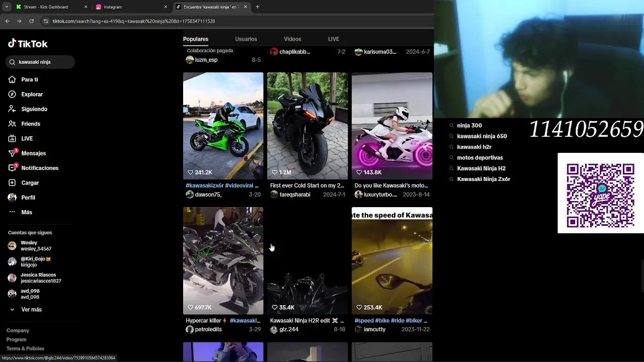Click the Jessica Riascos account avatar
644x362 pixels.
pos(12,278)
